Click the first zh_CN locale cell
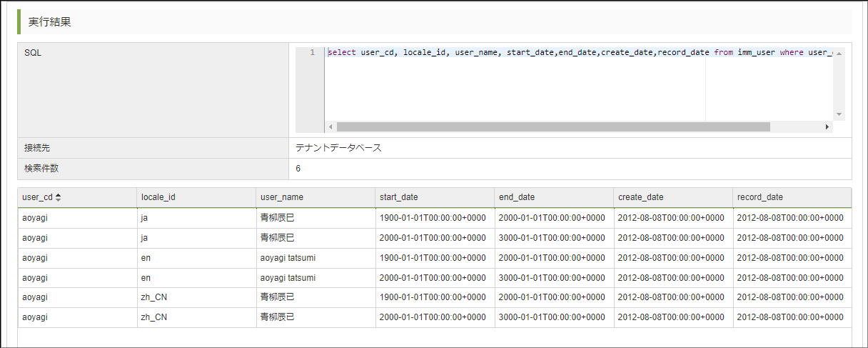This screenshot has height=348, width=868. point(154,297)
